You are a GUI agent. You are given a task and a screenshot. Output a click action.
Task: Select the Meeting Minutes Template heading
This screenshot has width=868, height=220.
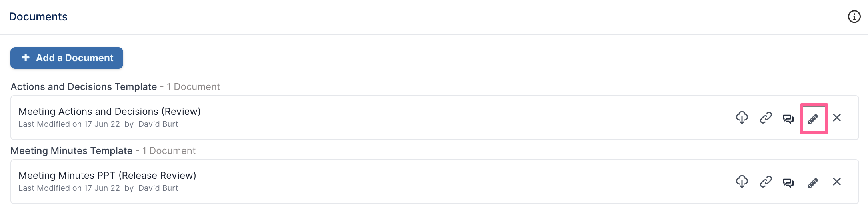pos(72,150)
